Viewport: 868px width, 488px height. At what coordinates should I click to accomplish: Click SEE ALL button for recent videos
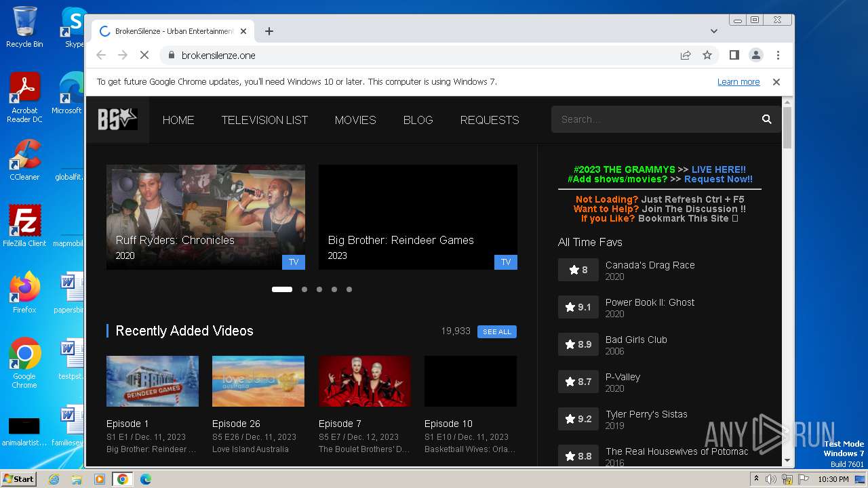point(497,331)
